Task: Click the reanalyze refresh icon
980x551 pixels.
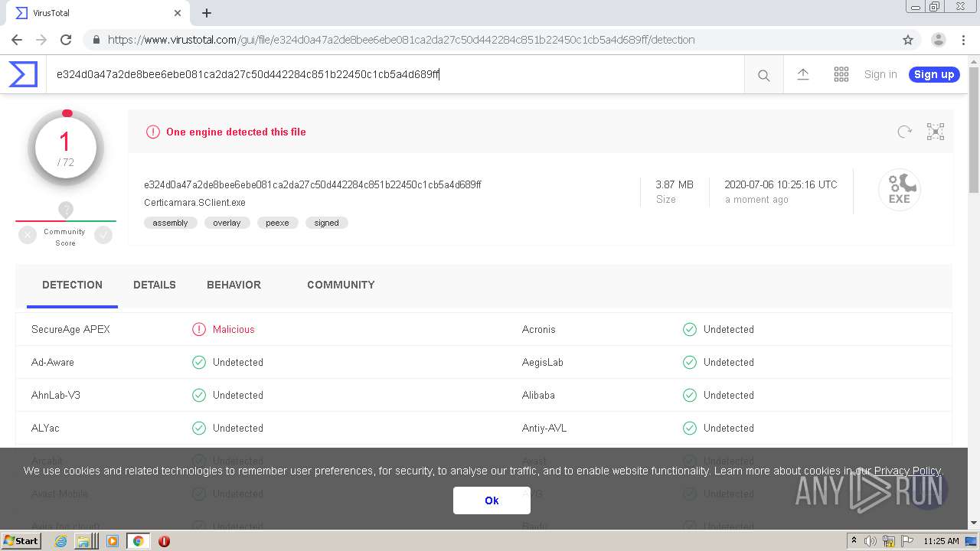Action: (905, 132)
